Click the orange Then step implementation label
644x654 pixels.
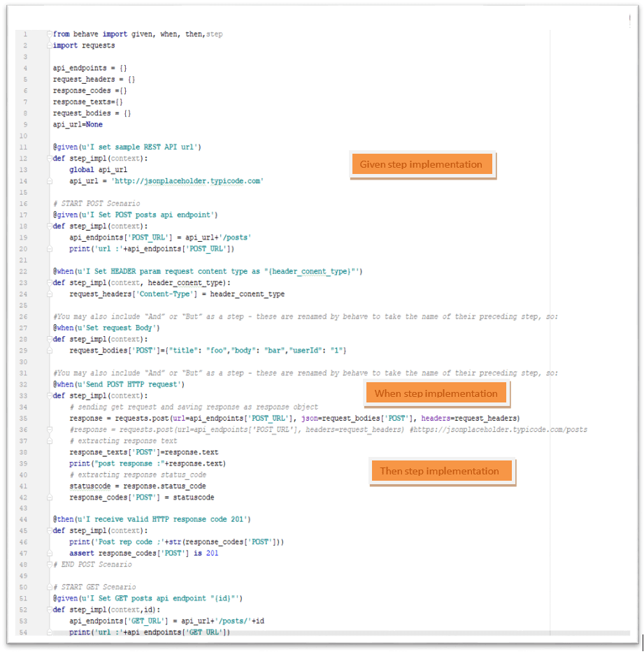point(439,471)
